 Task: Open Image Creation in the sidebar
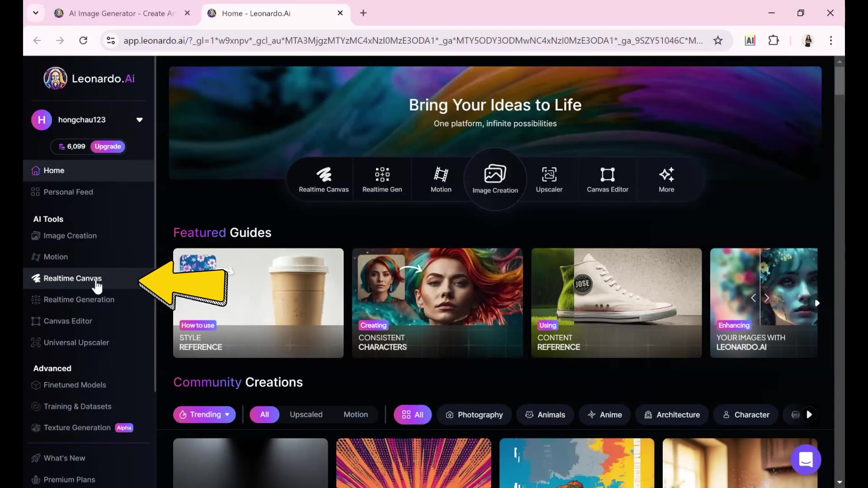(x=89, y=235)
